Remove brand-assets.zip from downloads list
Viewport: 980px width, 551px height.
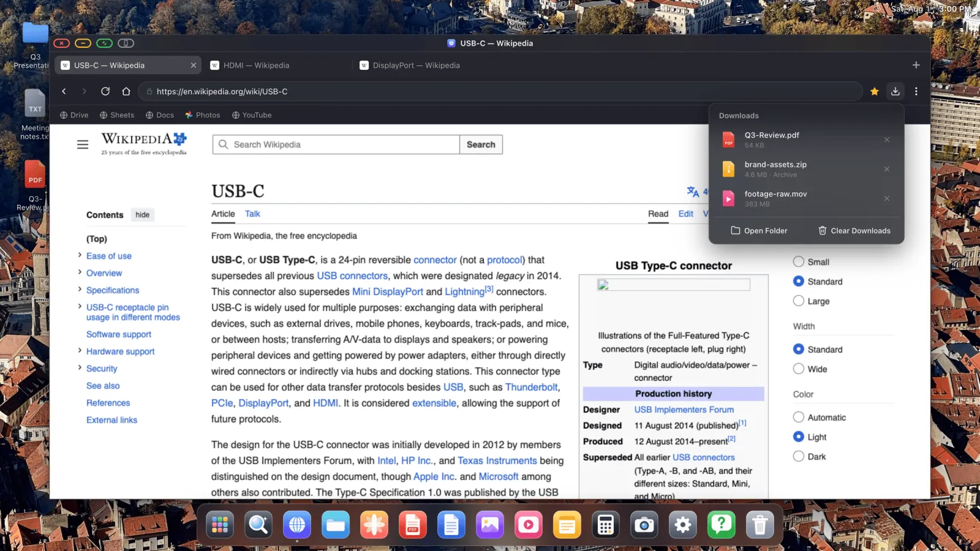887,169
